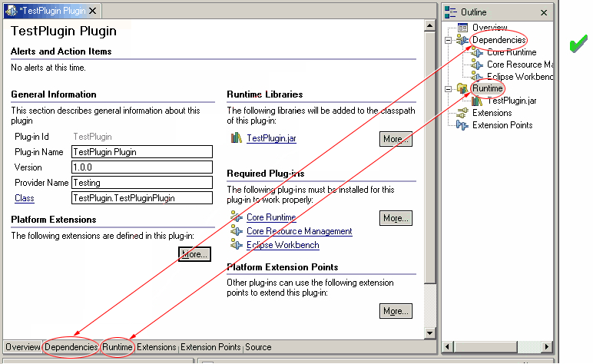Switch to the Source tab

(258, 347)
